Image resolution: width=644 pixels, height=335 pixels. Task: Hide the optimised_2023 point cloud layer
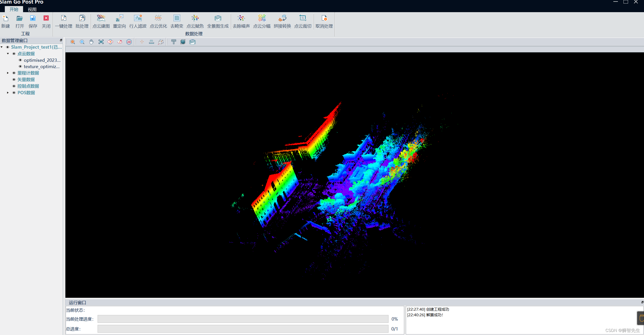(x=20, y=60)
